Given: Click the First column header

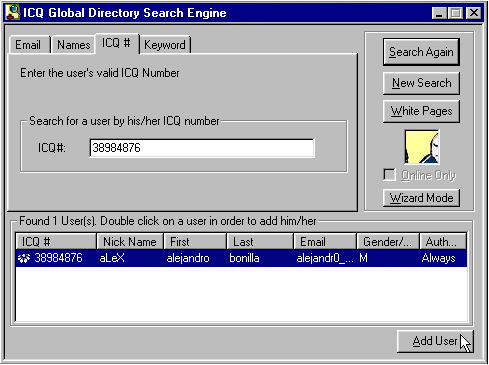Looking at the screenshot, I should tap(195, 241).
